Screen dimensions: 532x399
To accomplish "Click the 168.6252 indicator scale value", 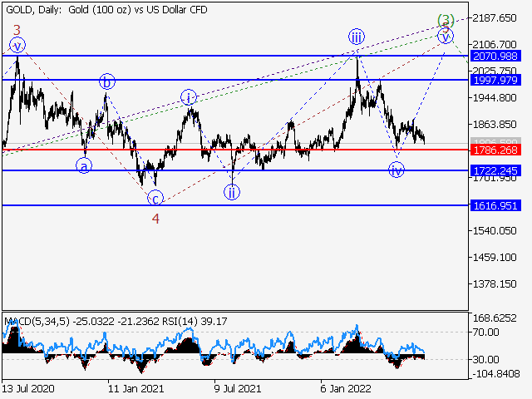I will (x=495, y=318).
